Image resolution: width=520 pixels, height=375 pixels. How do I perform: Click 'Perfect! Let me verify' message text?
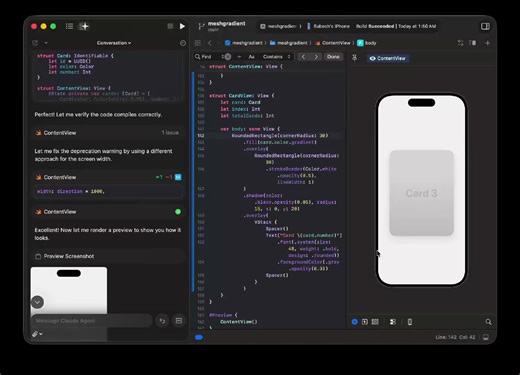[x=98, y=115]
